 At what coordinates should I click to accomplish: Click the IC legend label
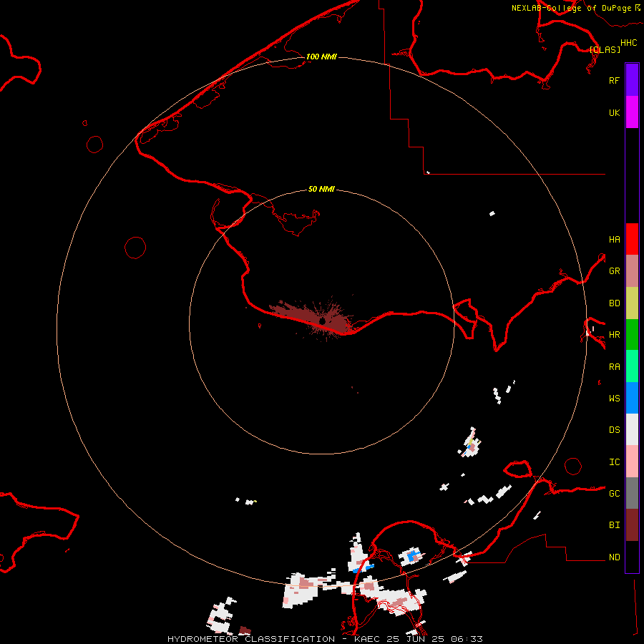click(x=614, y=462)
